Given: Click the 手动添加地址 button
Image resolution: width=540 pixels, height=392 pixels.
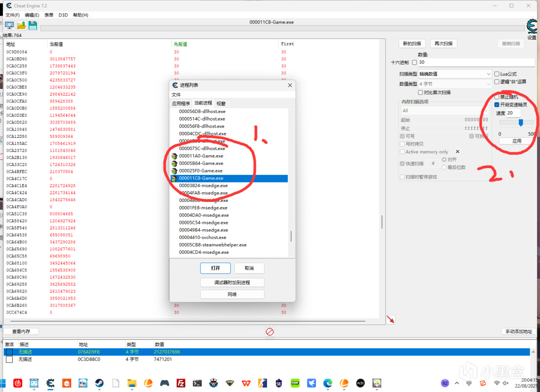Looking at the screenshot, I should pos(519,332).
